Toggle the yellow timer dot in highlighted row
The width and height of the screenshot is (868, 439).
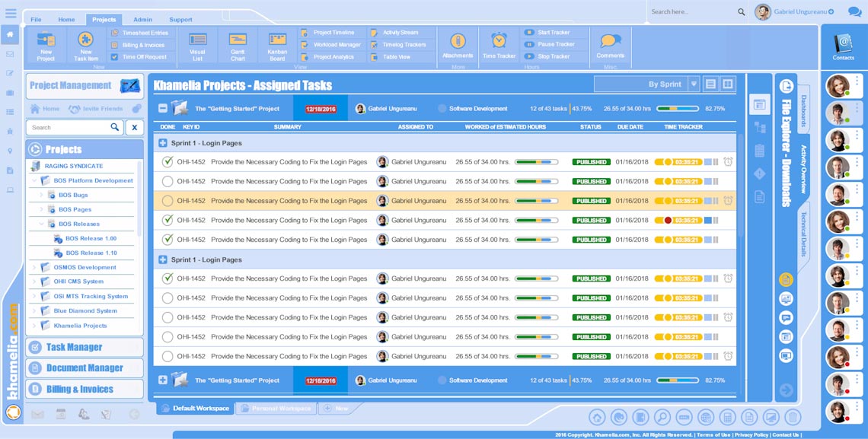[668, 201]
